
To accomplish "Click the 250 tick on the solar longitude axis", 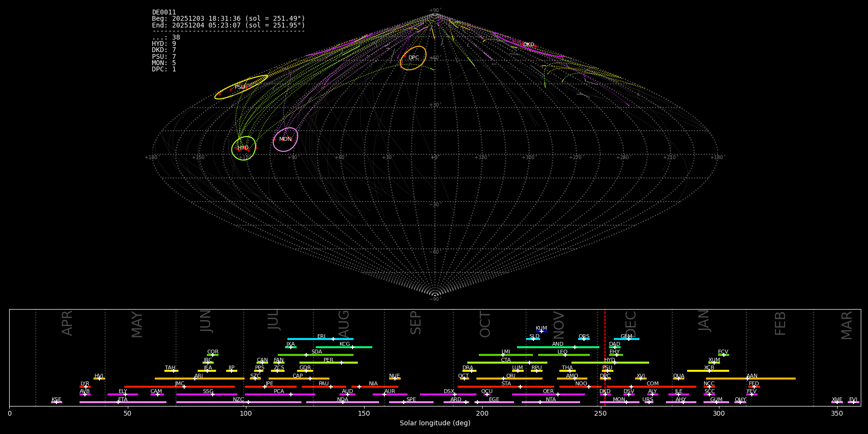I will pyautogui.click(x=600, y=413).
